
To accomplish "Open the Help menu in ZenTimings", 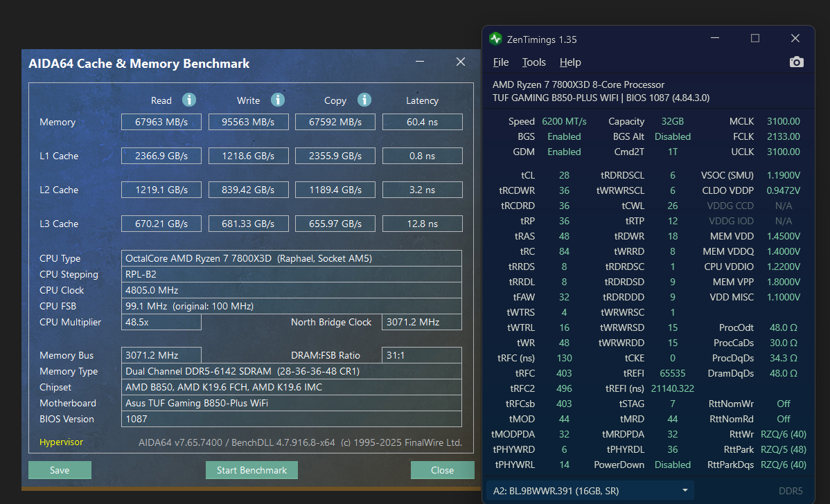I will 570,62.
